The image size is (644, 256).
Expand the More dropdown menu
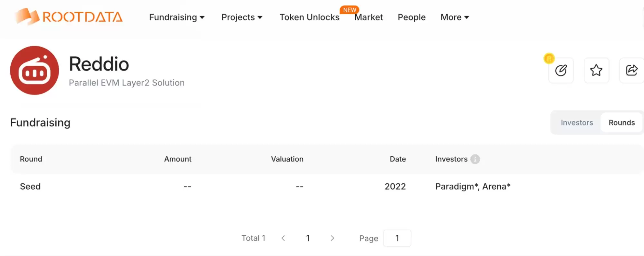click(x=455, y=17)
